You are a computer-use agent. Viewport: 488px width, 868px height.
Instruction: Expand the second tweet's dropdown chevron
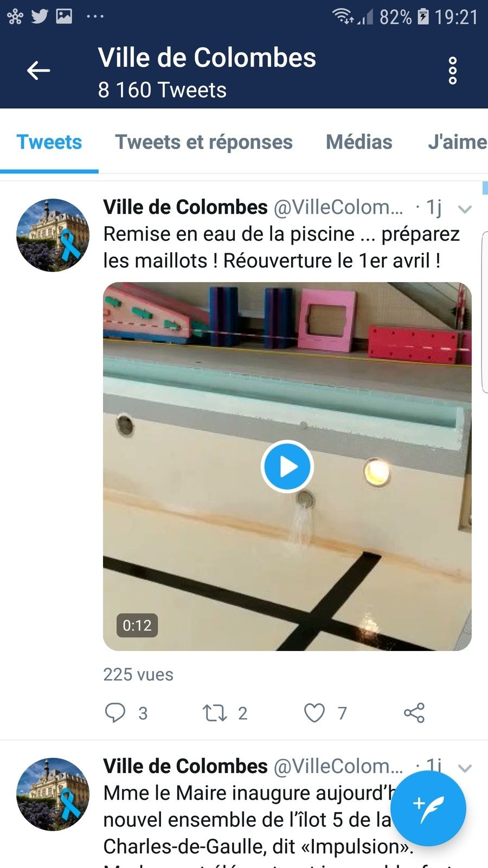pyautogui.click(x=465, y=768)
